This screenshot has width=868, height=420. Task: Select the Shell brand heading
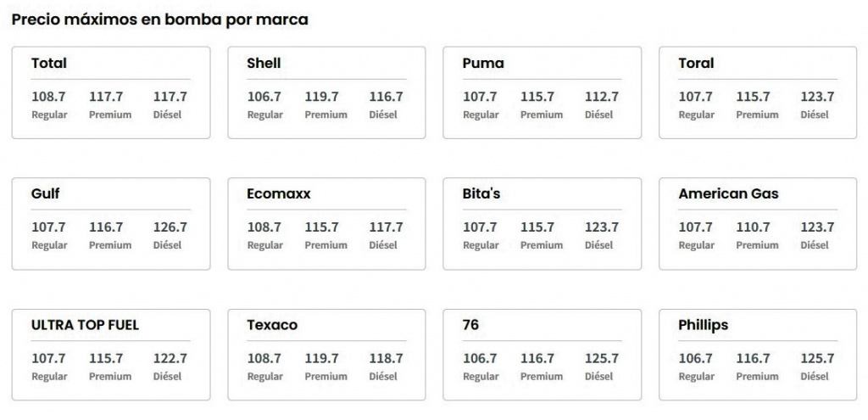pos(264,63)
